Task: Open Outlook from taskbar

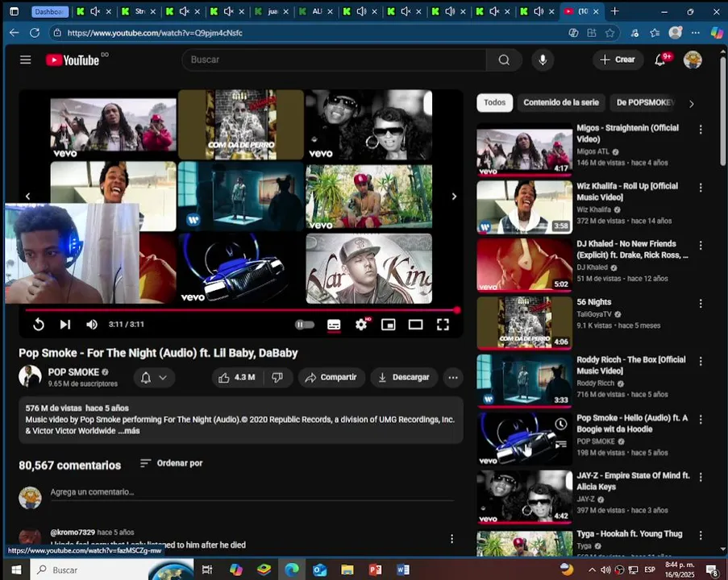Action: (x=319, y=570)
